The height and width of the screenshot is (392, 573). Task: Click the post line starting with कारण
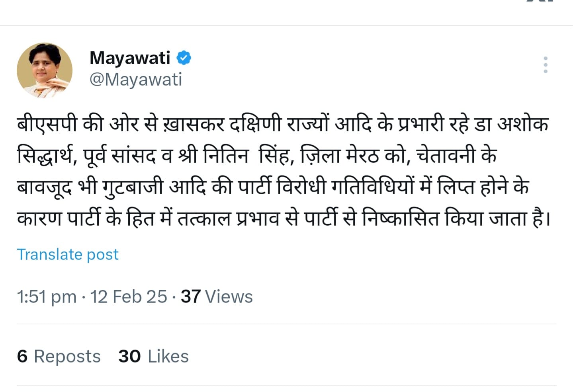coord(283,218)
